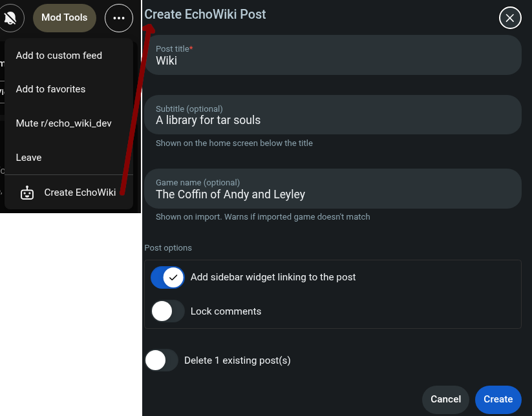The height and width of the screenshot is (416, 532).
Task: Click 'Shown on import. Warns if imported game doesn't match'
Action: pos(262,216)
